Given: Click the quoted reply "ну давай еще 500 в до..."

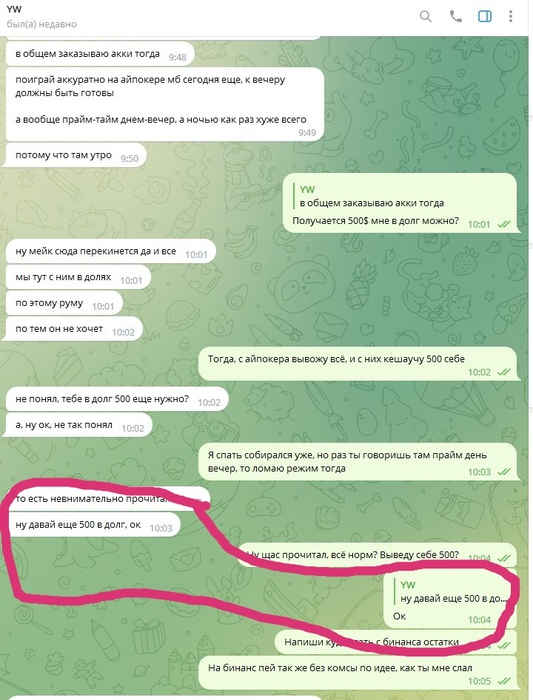Looking at the screenshot, I should (453, 592).
